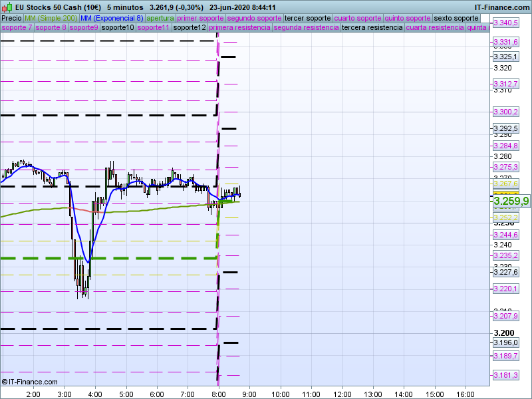Click the 3.300,2 magenta price tag
Screen dimensions: 532x399
click(x=505, y=111)
